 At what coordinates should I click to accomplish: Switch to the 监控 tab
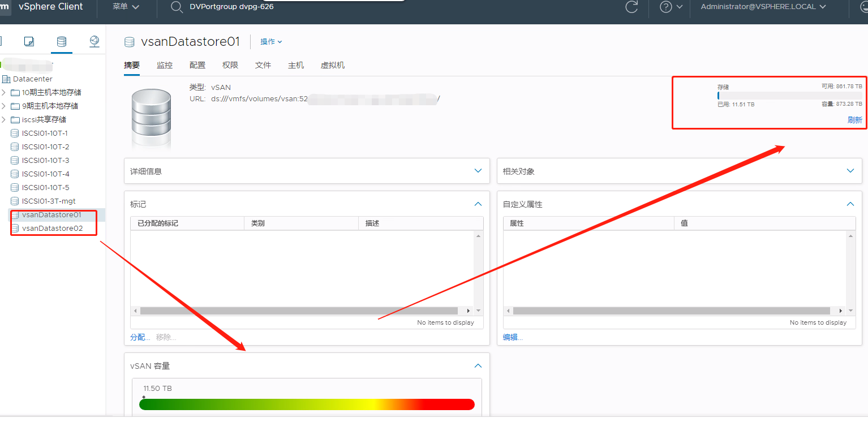[164, 65]
